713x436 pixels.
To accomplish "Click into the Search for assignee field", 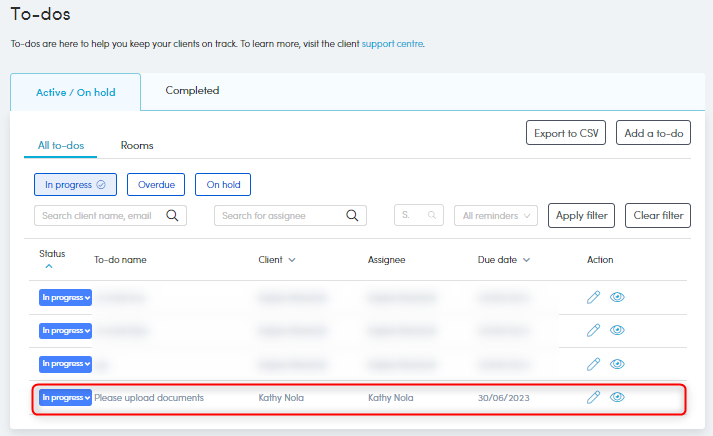I will pos(280,215).
